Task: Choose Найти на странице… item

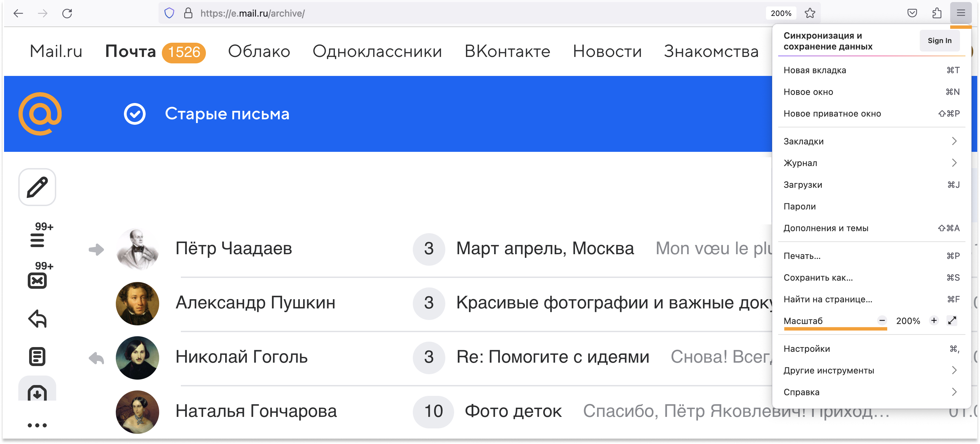Action: (x=871, y=299)
